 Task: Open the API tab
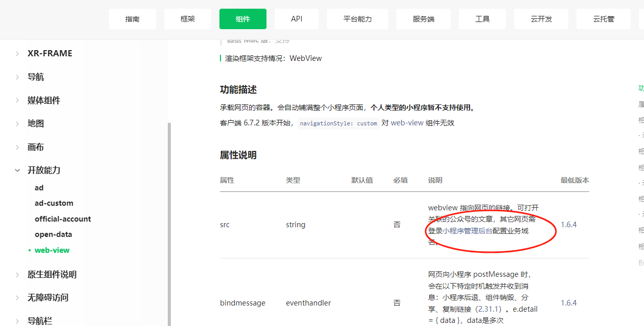(x=297, y=19)
